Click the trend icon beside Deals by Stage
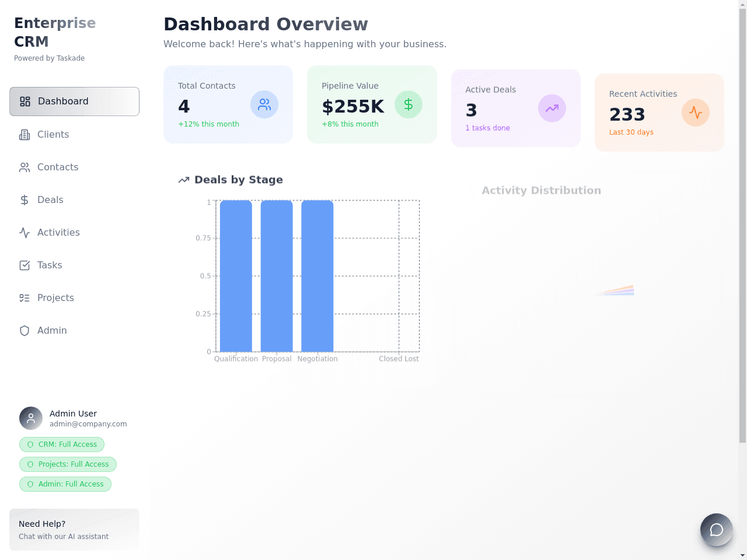This screenshot has height=560, width=747. pos(184,180)
